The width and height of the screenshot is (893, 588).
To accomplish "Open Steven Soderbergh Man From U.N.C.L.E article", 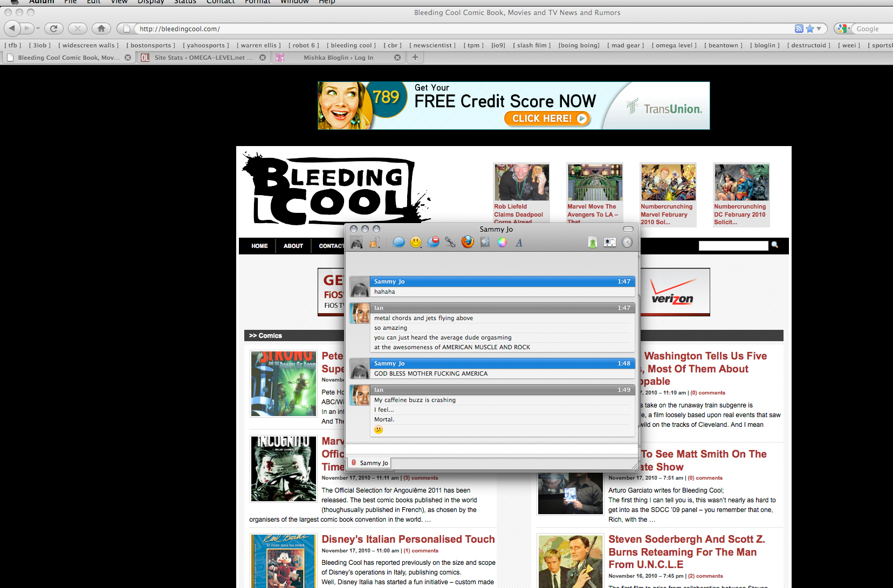I will tap(686, 552).
